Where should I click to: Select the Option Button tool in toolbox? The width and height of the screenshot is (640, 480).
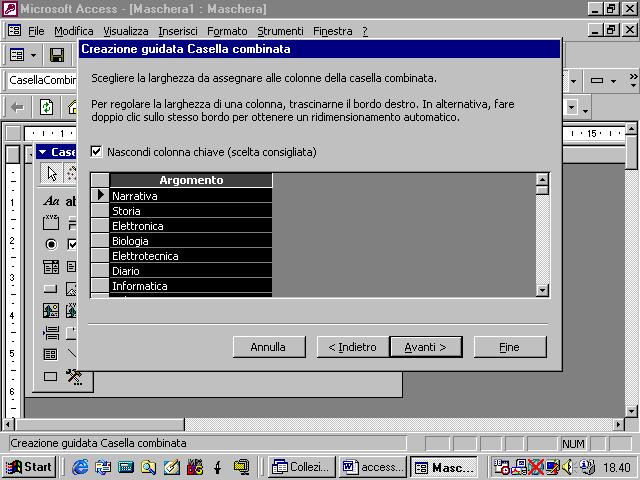51,244
